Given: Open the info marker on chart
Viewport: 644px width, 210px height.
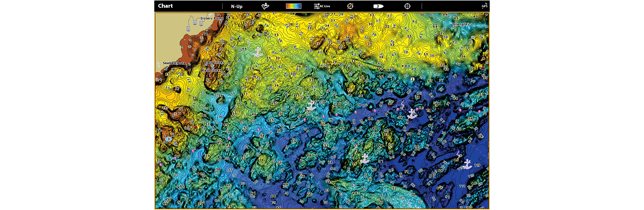Looking at the screenshot, I should [x=413, y=79].
